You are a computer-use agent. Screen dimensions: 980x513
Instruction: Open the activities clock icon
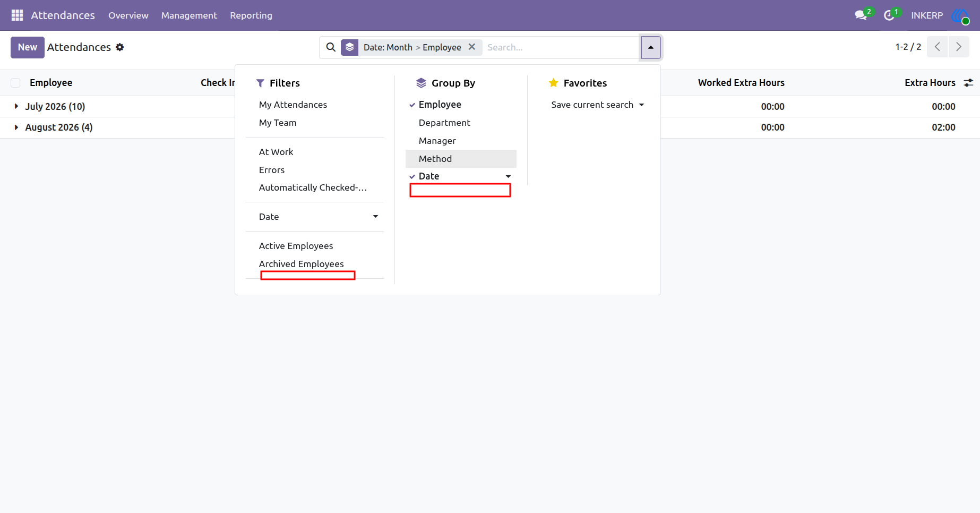point(889,15)
